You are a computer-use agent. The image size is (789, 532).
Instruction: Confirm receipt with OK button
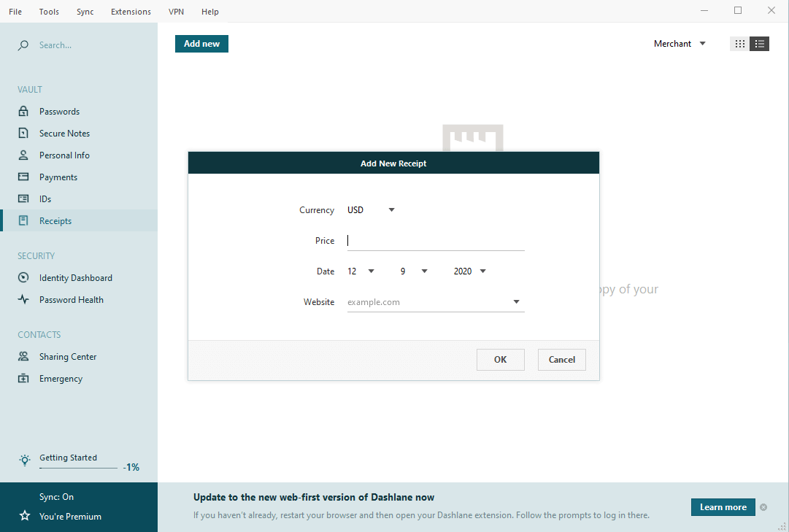[x=500, y=359]
